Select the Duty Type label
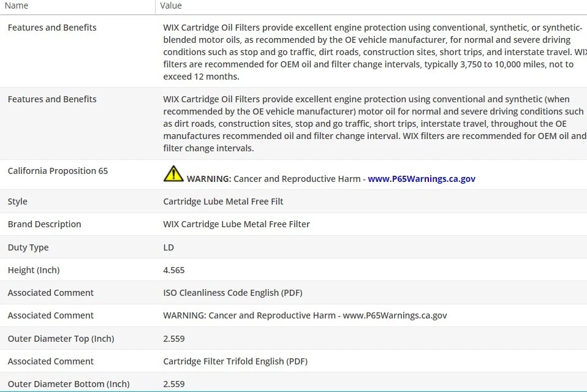 pos(28,247)
